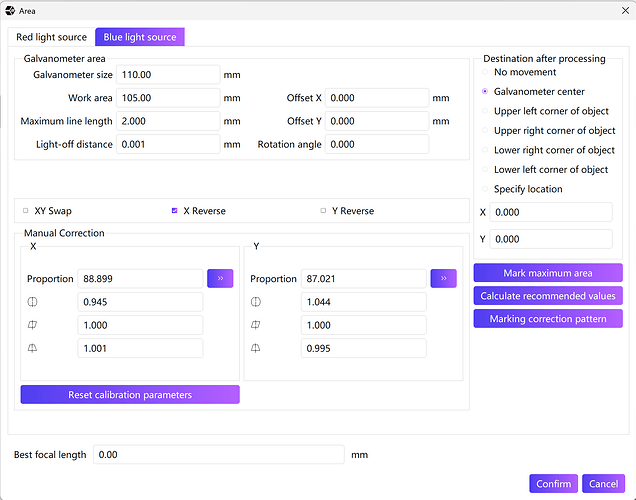The width and height of the screenshot is (636, 500).
Task: Click Calculate recommended values button
Action: (x=548, y=296)
